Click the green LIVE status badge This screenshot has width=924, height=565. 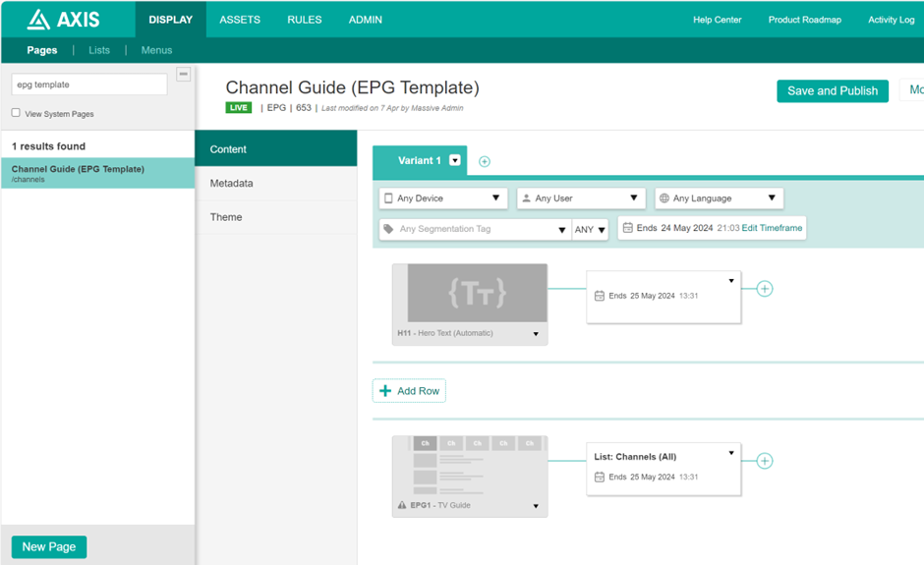[239, 107]
